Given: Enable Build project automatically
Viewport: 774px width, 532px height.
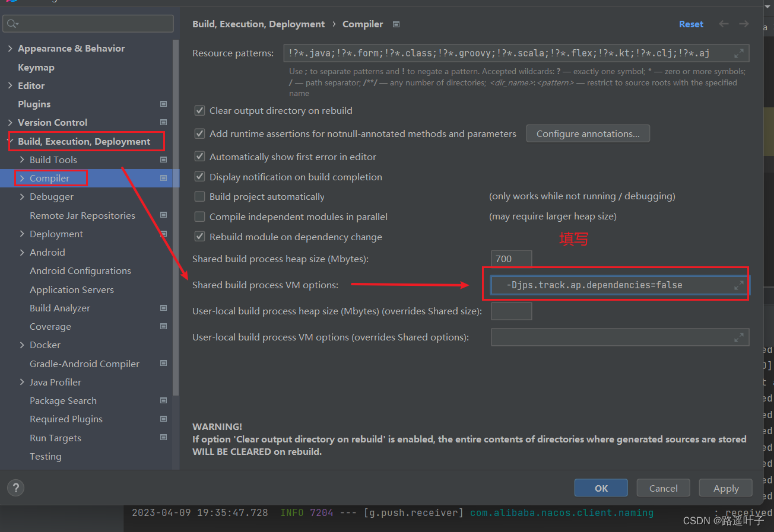Looking at the screenshot, I should click(199, 196).
